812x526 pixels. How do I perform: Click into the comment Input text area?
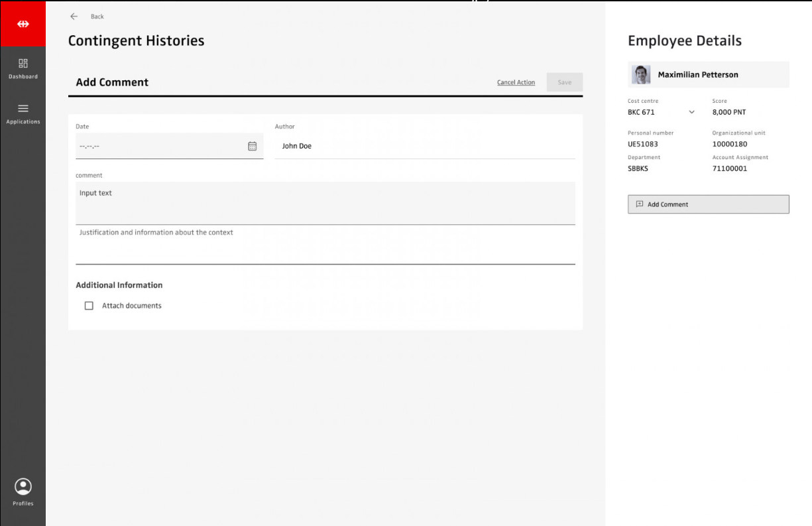pyautogui.click(x=325, y=203)
